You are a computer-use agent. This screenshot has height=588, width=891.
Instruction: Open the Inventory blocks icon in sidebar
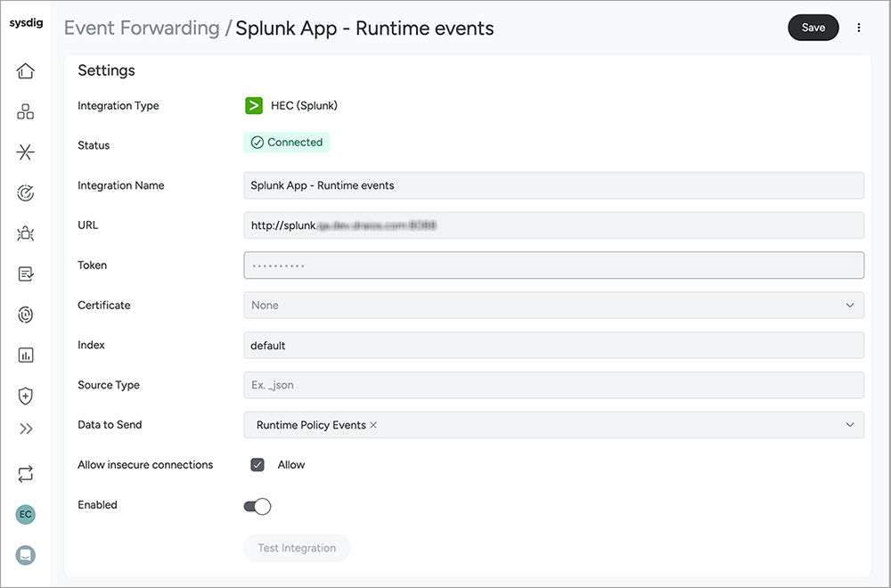click(26, 111)
